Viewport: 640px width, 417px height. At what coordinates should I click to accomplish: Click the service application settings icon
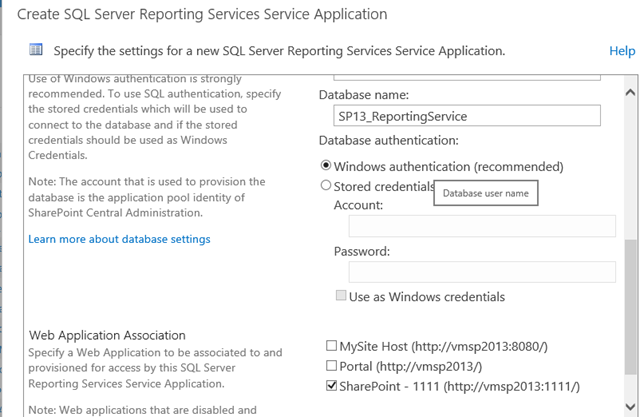pyautogui.click(x=36, y=50)
